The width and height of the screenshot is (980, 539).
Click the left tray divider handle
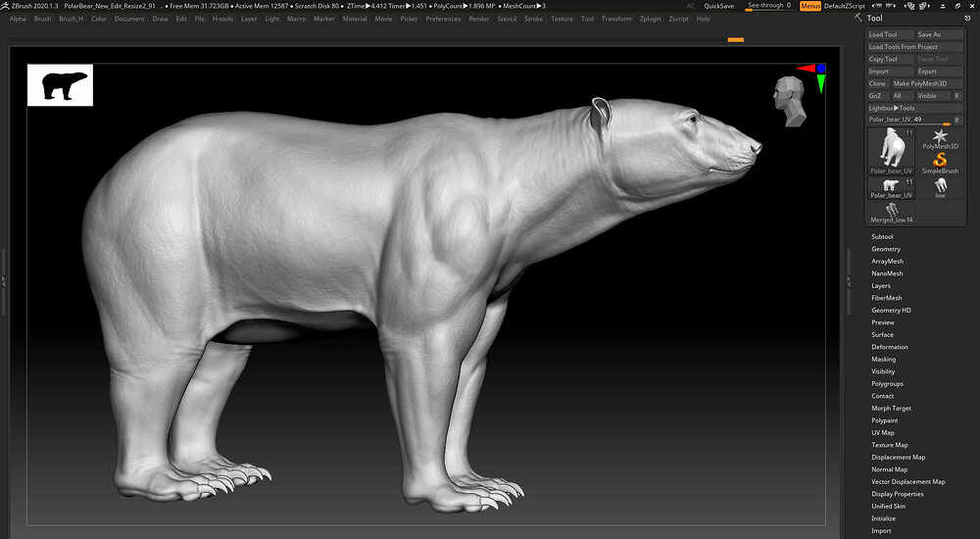(3, 281)
